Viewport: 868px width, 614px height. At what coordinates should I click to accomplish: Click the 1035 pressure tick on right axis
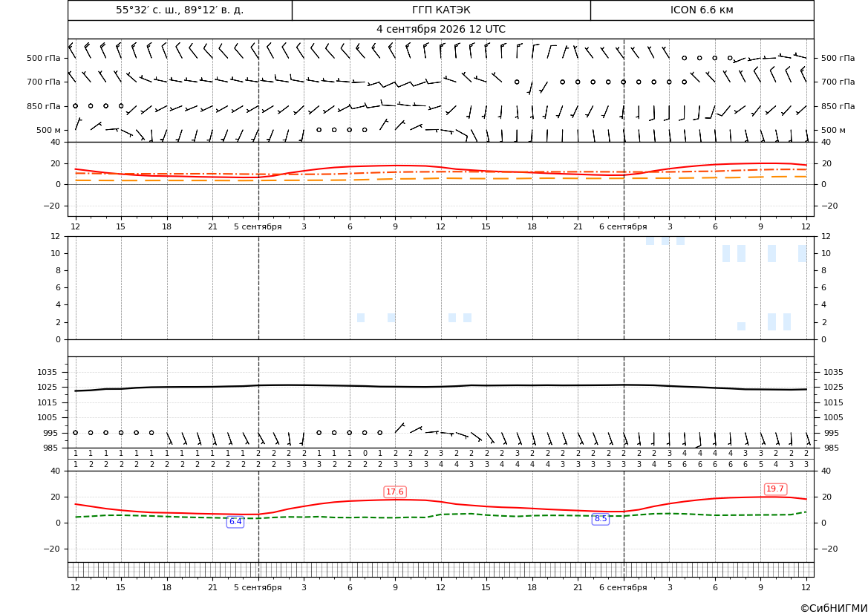[x=834, y=372]
